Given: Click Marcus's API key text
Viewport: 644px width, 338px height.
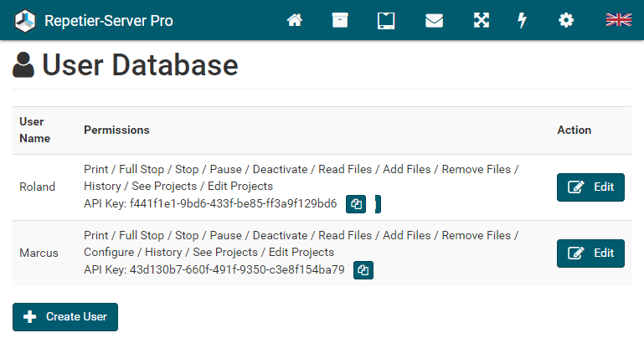Looking at the screenshot, I should (237, 270).
